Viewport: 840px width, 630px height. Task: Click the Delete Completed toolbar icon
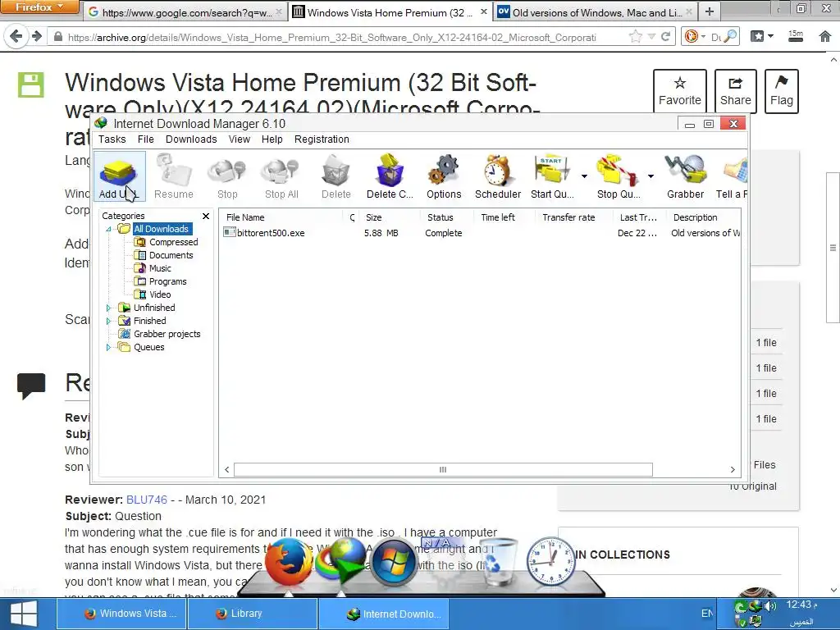tap(390, 177)
